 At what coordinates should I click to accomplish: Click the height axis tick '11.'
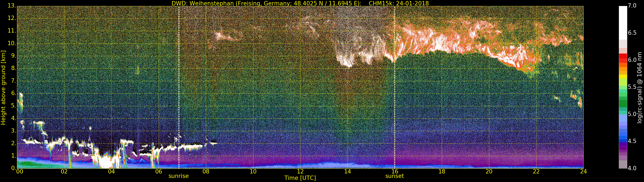(12, 31)
